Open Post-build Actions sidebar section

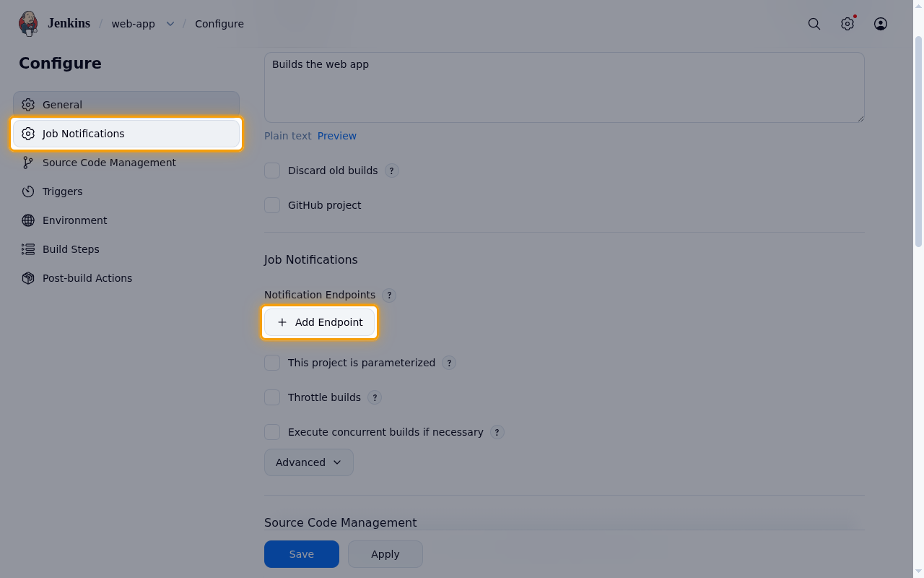pyautogui.click(x=126, y=278)
